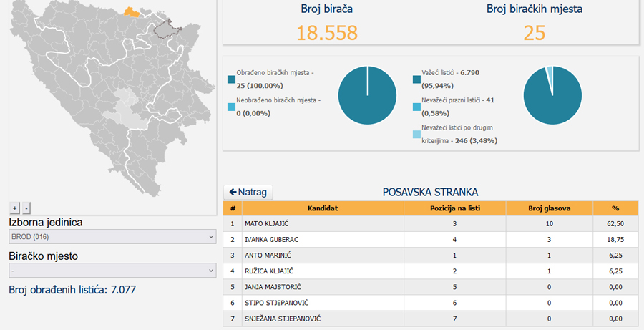644x330 pixels.
Task: Click dark teal Obrađeno biračkih mjesta legend swatch
Action: 231,79
